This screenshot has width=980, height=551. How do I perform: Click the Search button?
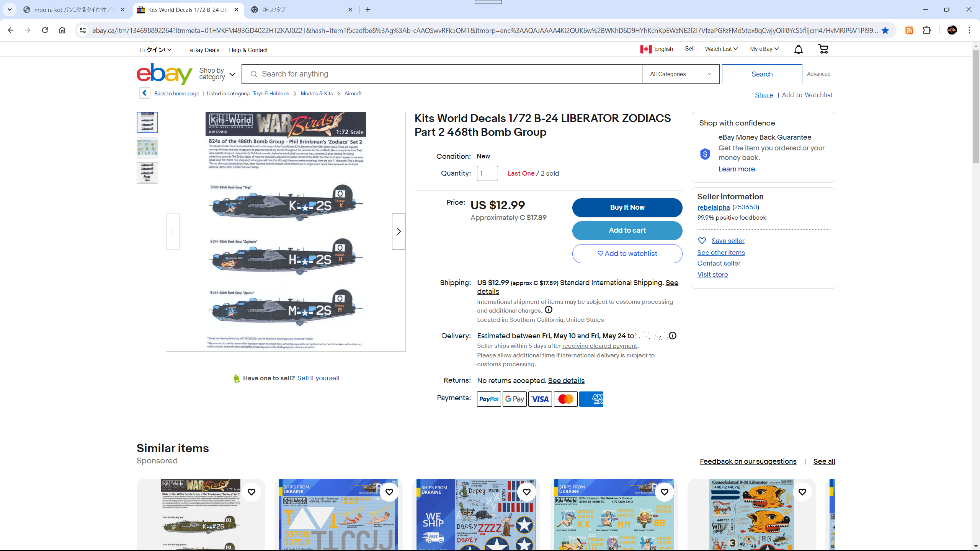[x=762, y=74]
